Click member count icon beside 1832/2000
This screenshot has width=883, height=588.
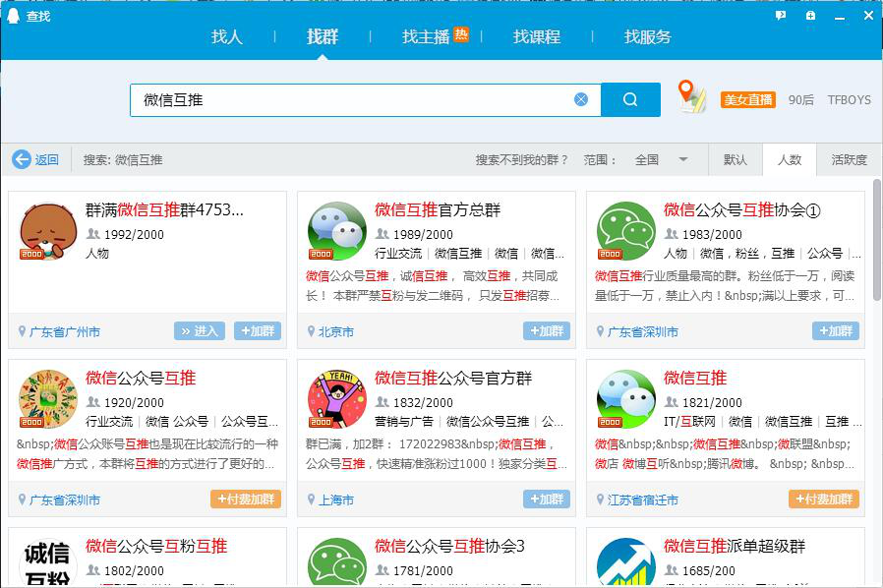[x=382, y=401]
